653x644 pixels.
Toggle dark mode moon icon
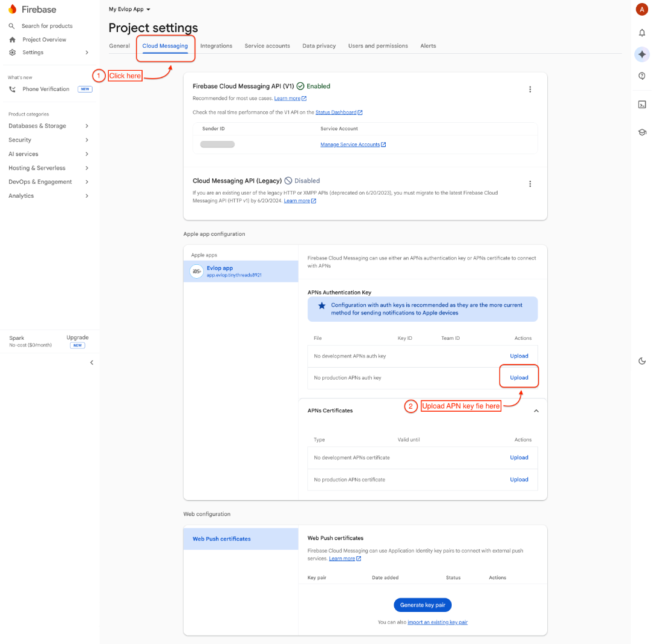click(642, 361)
